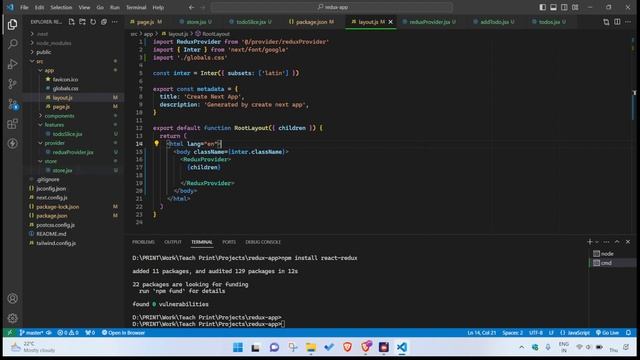Open the Extensions view
Screen dimensions: 640x360
12,124
